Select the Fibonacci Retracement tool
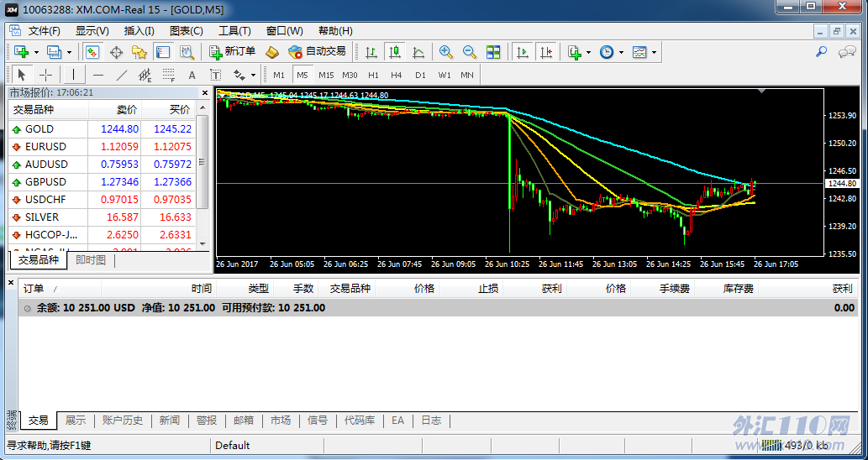Viewport: 868px width, 460px height. coord(169,75)
